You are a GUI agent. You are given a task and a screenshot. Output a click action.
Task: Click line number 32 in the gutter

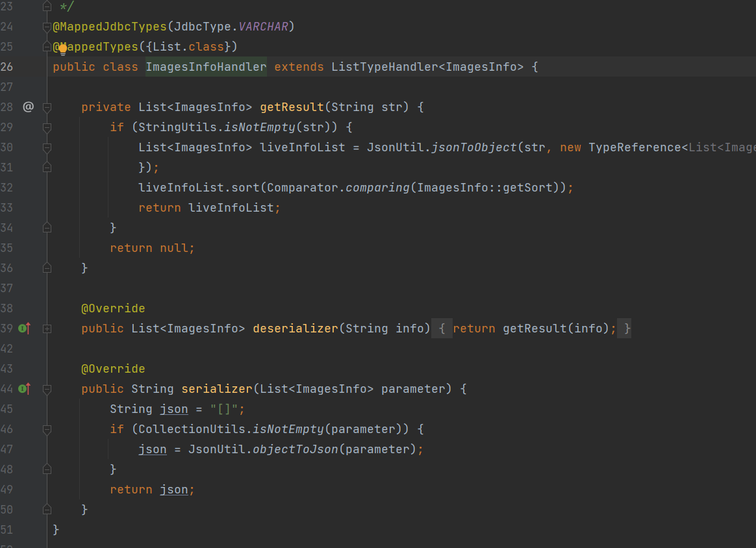pyautogui.click(x=7, y=188)
